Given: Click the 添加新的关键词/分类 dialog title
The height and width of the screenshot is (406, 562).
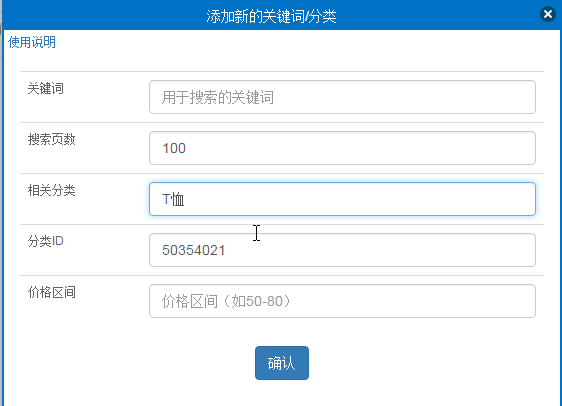Looking at the screenshot, I should tap(271, 16).
